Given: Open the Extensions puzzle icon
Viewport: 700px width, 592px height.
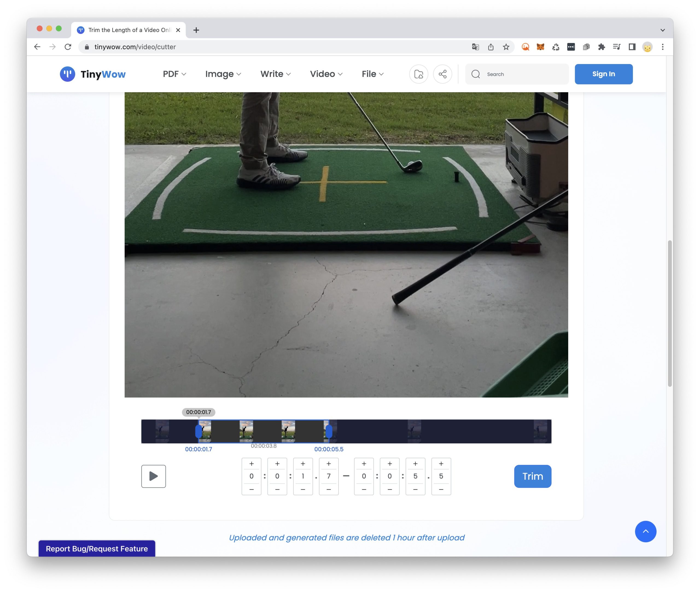Looking at the screenshot, I should pos(601,47).
